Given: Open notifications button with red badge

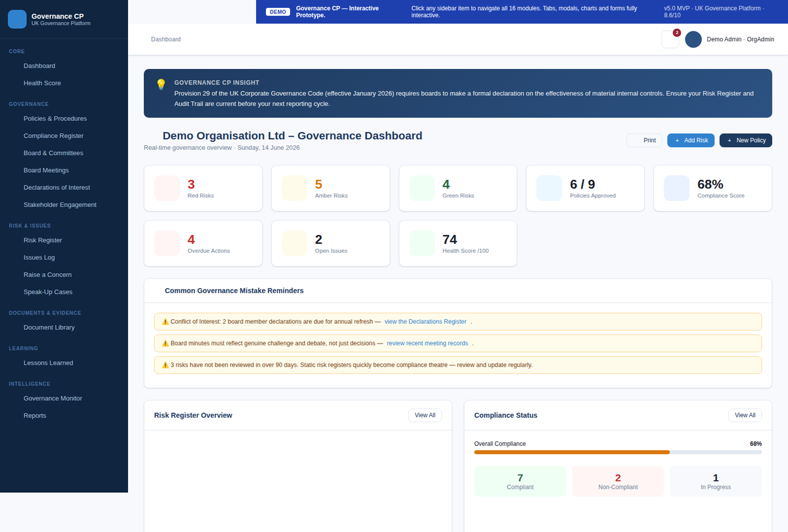Looking at the screenshot, I should coord(670,39).
